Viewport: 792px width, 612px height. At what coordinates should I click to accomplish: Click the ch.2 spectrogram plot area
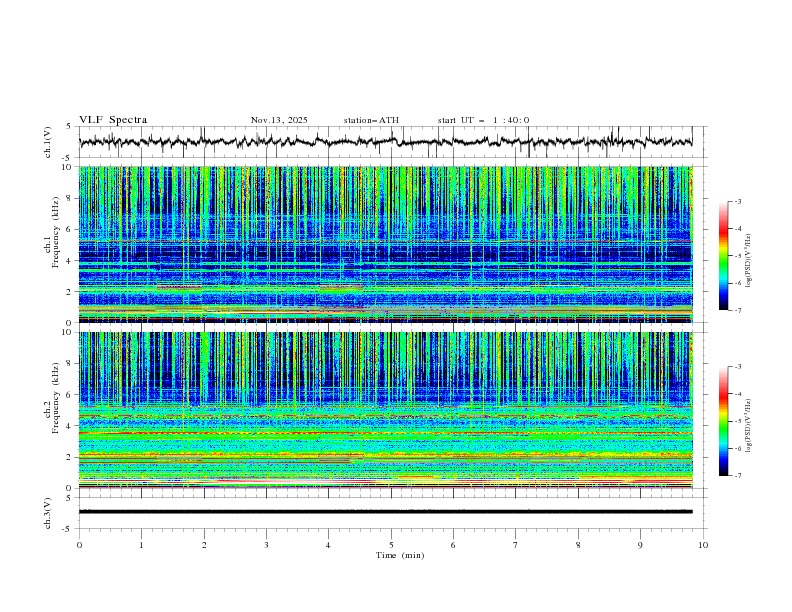pyautogui.click(x=385, y=410)
